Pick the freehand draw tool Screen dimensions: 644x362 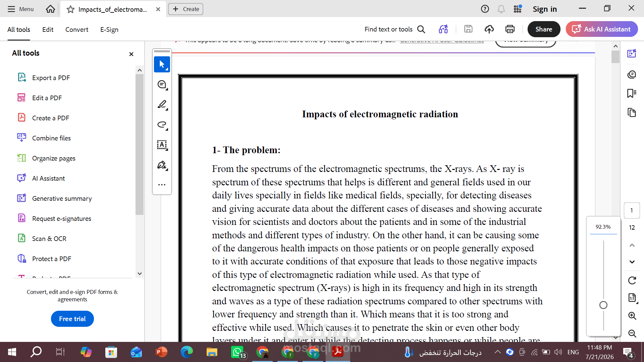pyautogui.click(x=162, y=125)
